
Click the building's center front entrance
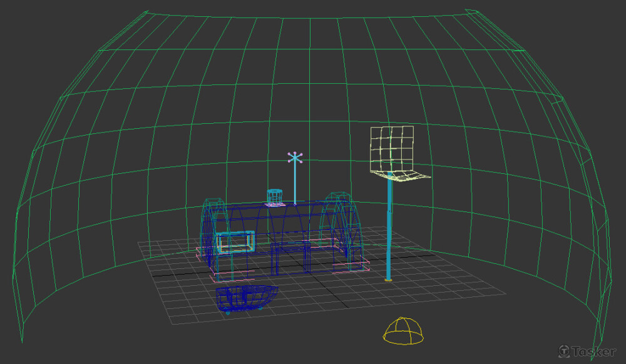coord(290,256)
